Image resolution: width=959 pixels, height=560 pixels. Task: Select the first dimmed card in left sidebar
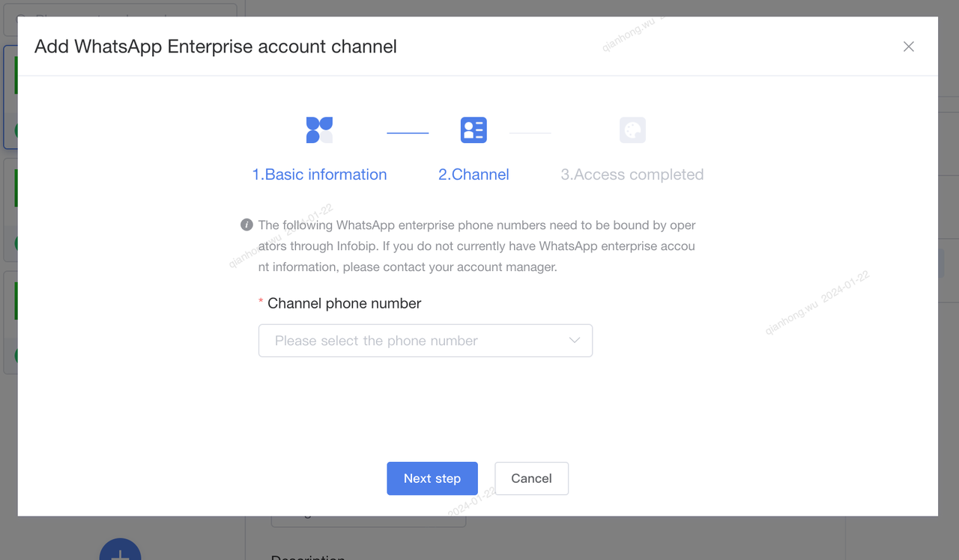coord(8,97)
